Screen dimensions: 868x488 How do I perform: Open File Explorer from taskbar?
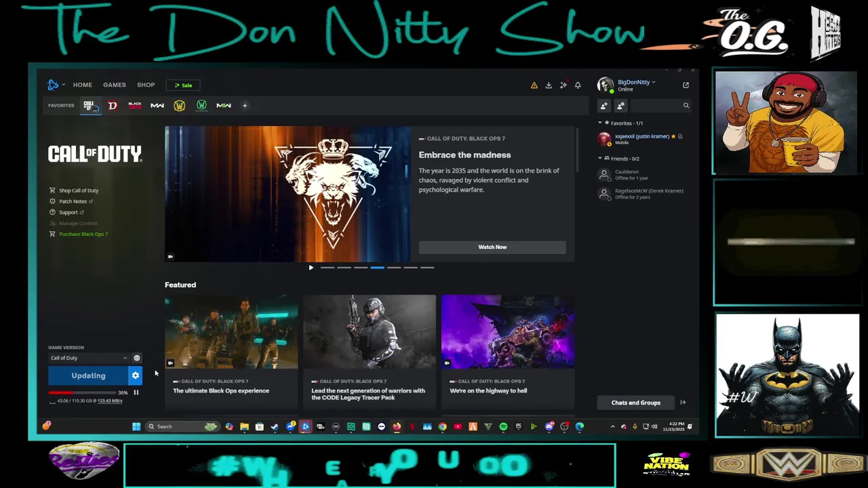[x=244, y=426]
